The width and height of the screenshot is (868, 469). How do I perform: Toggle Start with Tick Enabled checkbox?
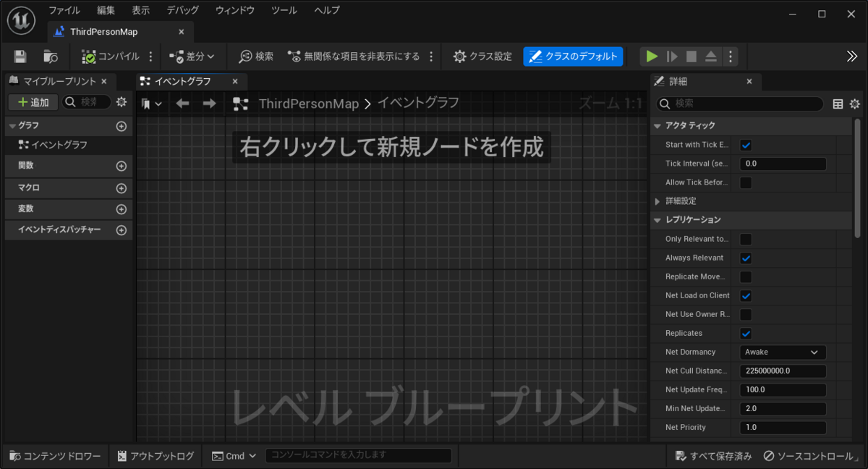[x=746, y=145]
